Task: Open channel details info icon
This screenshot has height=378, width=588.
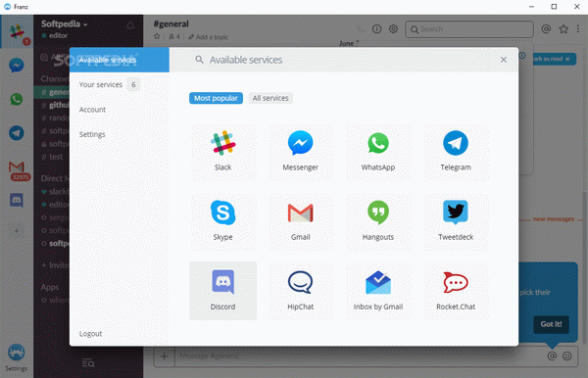Action: pyautogui.click(x=376, y=28)
